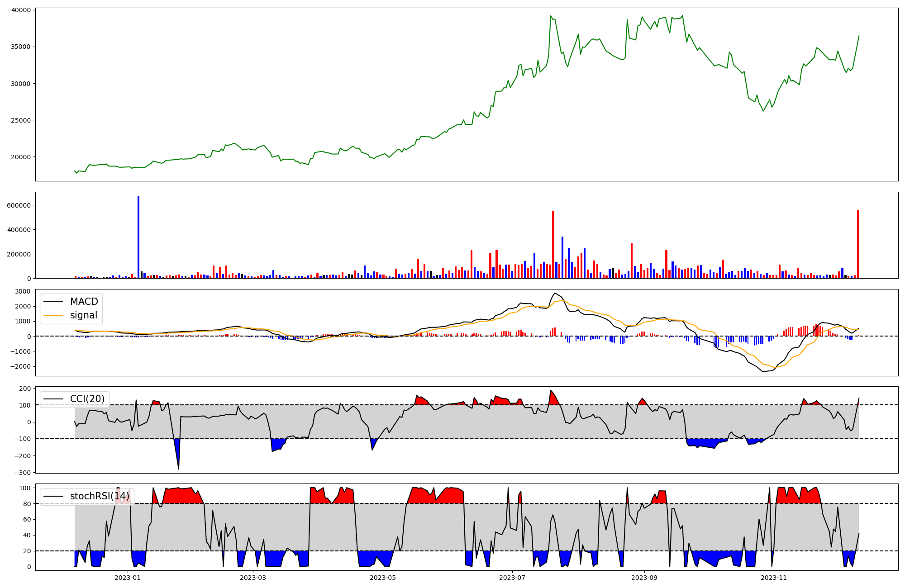Viewport: 905px width, 588px height.
Task: Click the -300 tick on CCI axis
Action: point(23,473)
